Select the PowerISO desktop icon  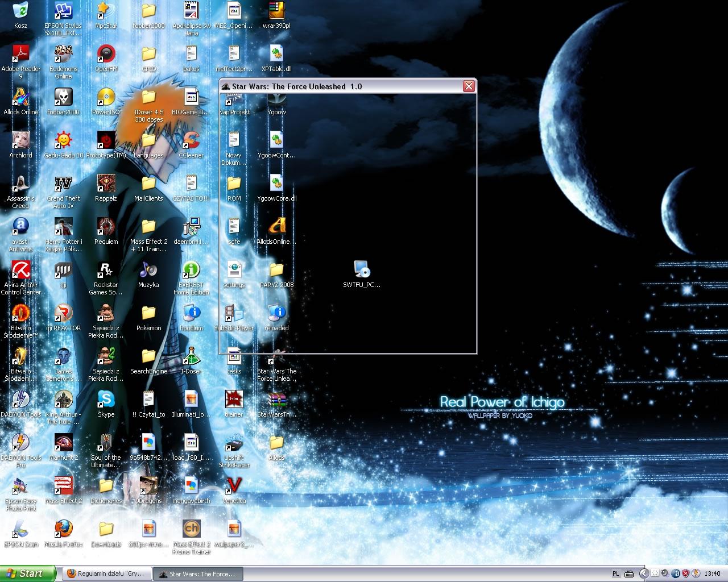click(x=106, y=102)
